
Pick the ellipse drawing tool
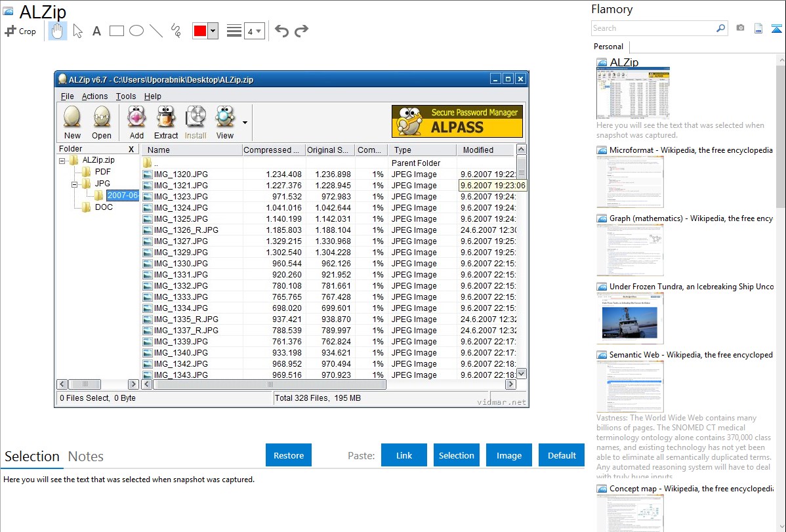[x=136, y=31]
